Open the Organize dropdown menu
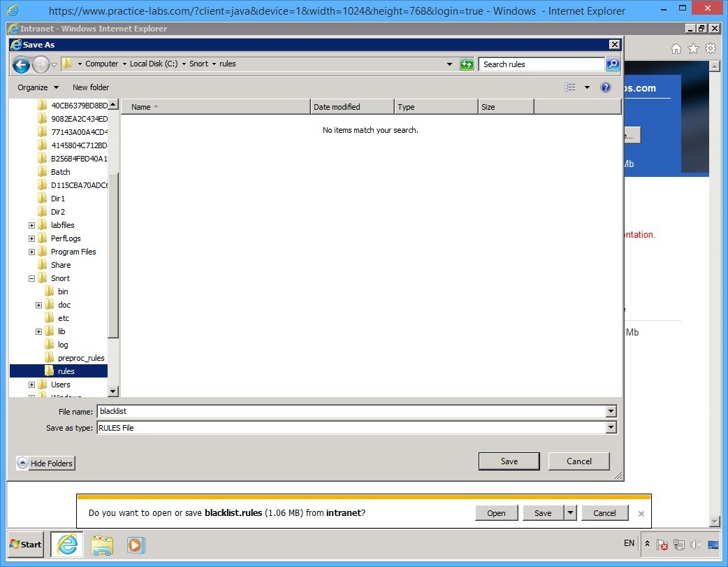This screenshot has width=728, height=567. click(32, 87)
